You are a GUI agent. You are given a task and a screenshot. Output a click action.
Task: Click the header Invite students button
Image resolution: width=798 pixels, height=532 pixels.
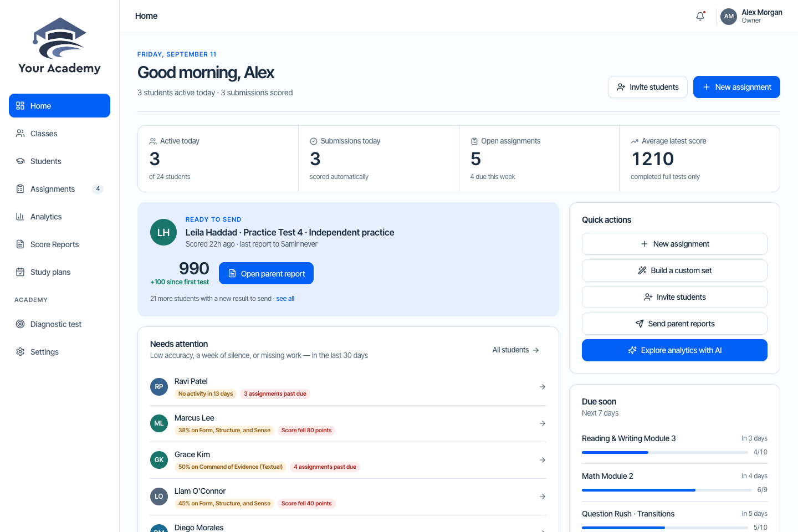(648, 87)
